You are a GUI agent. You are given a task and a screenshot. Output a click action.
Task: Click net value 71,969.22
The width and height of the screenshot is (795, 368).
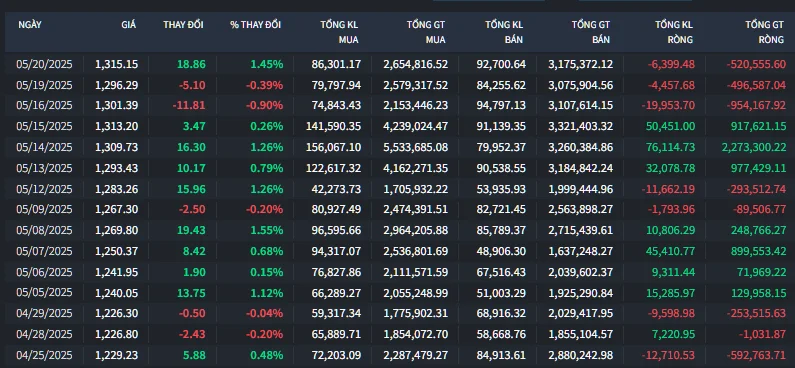[761, 272]
